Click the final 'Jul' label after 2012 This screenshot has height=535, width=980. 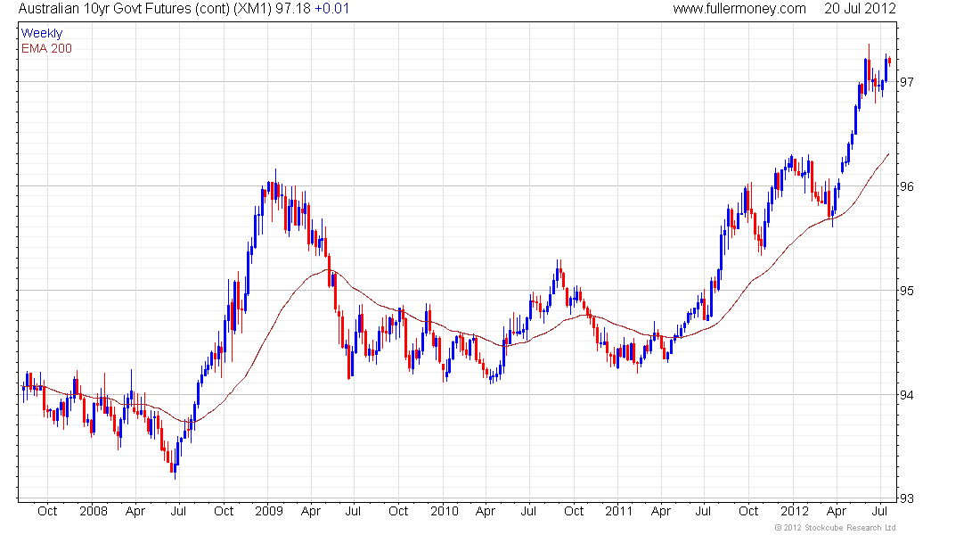pos(879,511)
